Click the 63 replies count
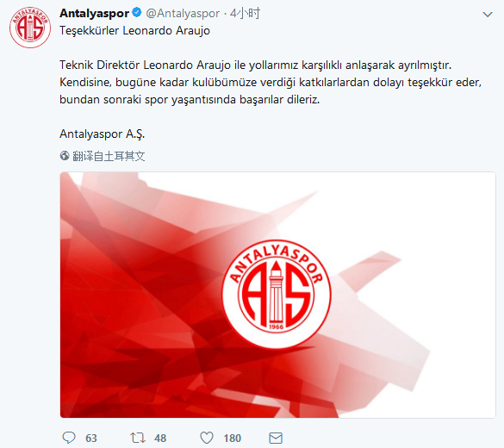This screenshot has height=448, width=504. coord(91,438)
